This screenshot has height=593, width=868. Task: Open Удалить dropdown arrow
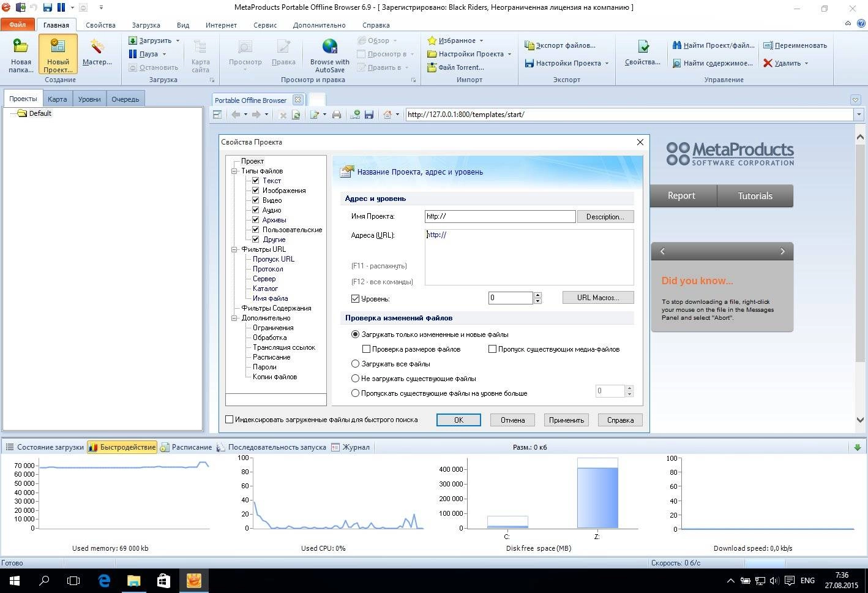tap(806, 64)
